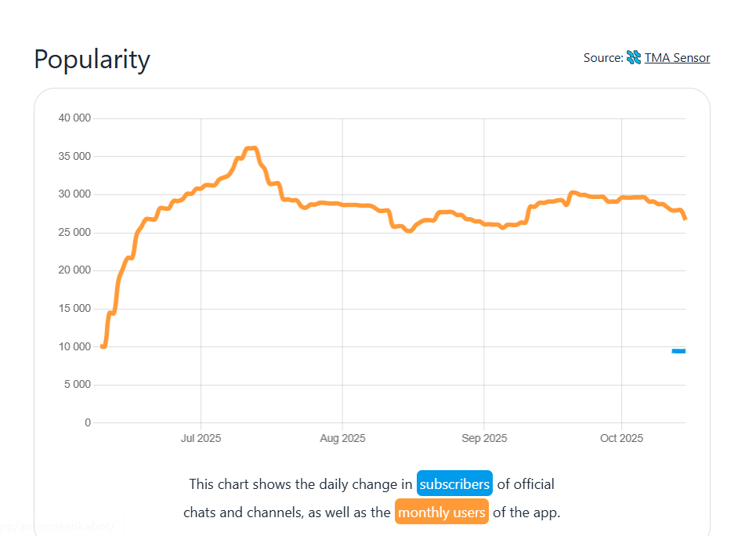Click the "Source:" label text
Viewport: 756px width, 536px height.
point(603,57)
